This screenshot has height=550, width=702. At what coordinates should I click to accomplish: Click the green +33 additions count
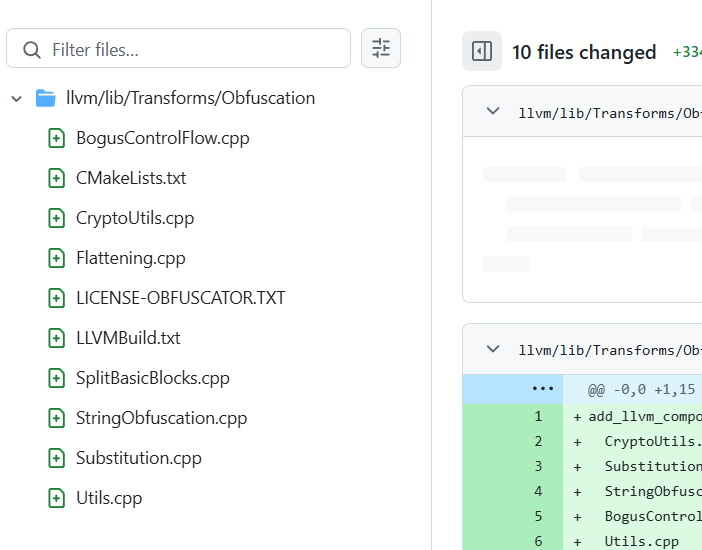tap(687, 52)
